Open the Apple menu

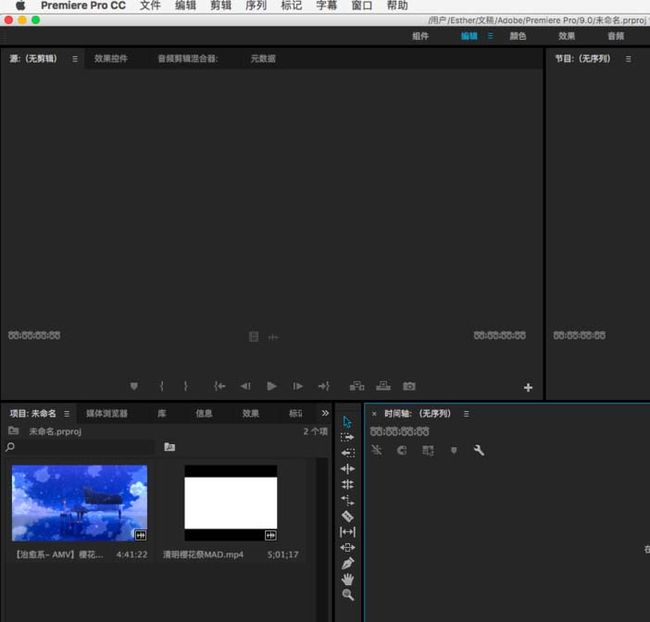[x=20, y=6]
